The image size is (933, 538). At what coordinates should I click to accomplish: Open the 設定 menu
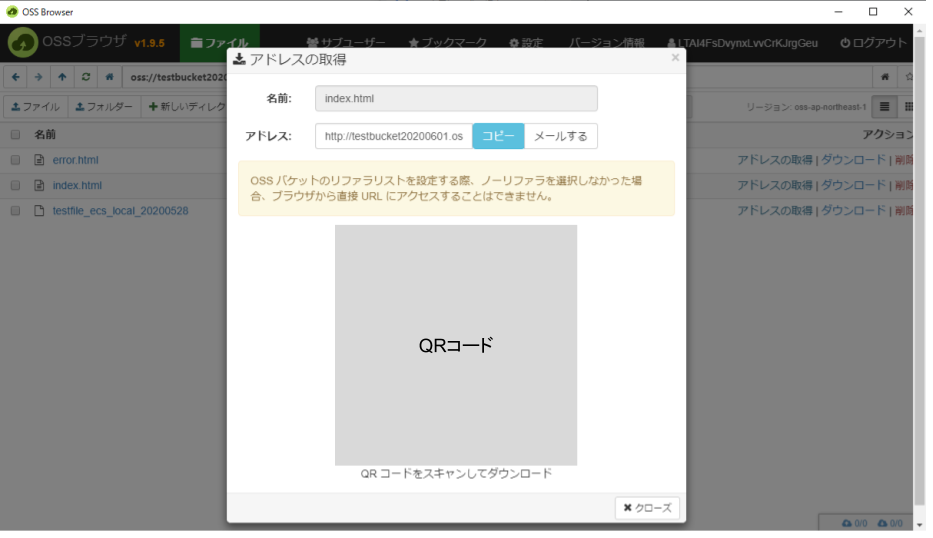click(526, 43)
